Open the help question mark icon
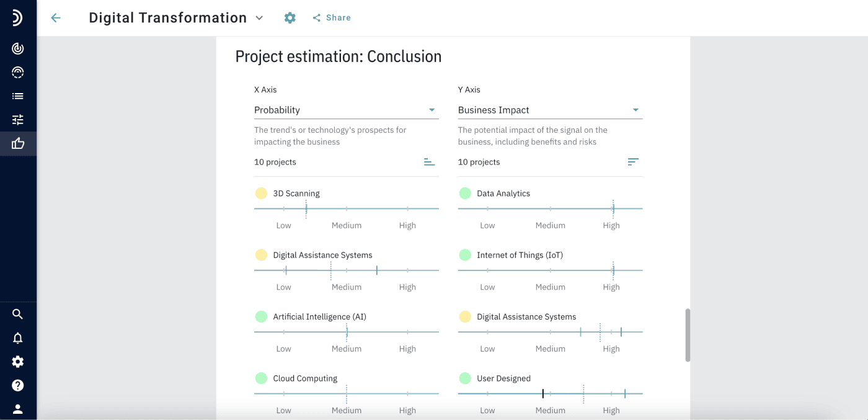 [x=18, y=385]
